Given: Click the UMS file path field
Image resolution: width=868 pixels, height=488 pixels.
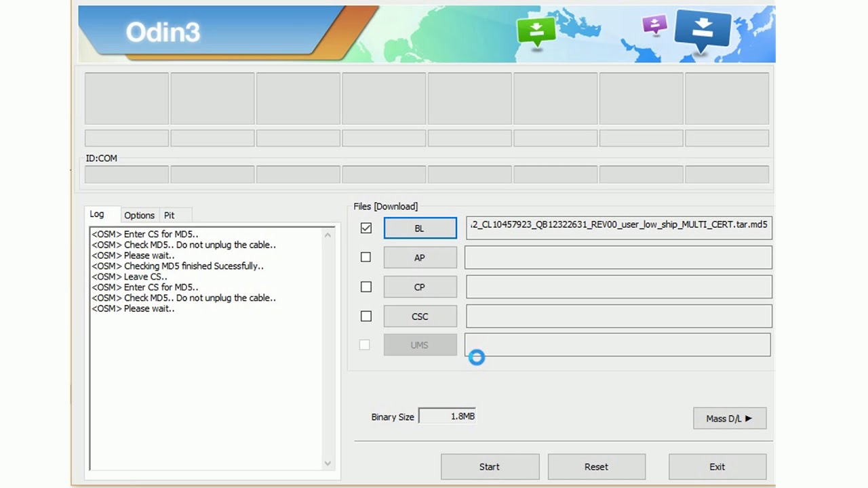Looking at the screenshot, I should click(x=618, y=345).
